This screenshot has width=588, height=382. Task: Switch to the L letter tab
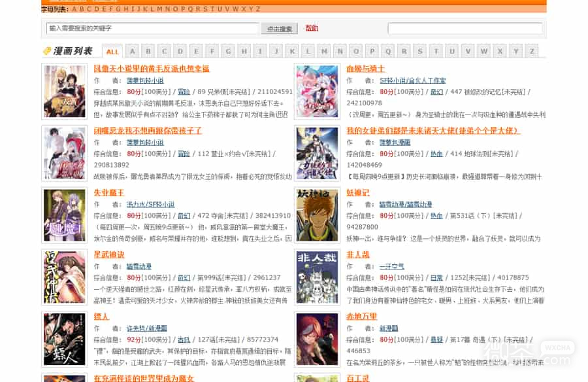308,51
